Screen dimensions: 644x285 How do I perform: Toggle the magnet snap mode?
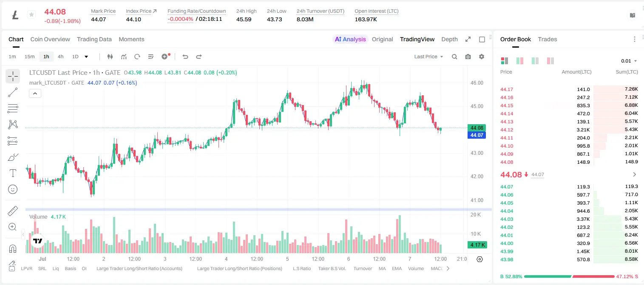pyautogui.click(x=13, y=248)
